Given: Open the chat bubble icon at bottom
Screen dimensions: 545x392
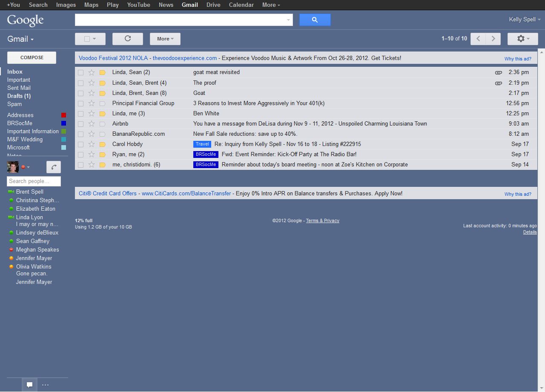Looking at the screenshot, I should [x=30, y=385].
